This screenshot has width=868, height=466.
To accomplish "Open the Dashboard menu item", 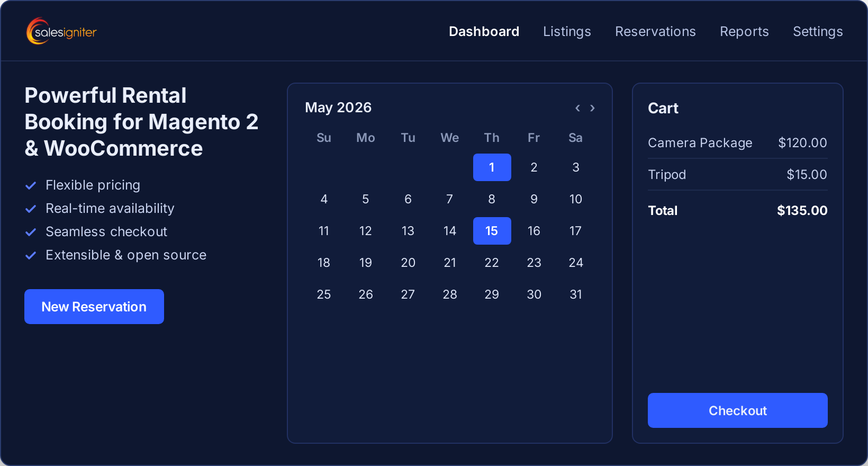I will pos(484,31).
